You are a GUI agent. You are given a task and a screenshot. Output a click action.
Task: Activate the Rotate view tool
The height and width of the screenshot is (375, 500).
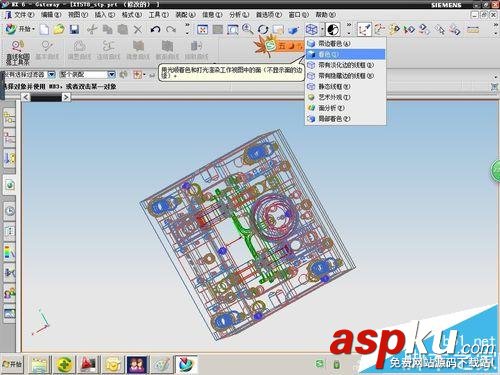pos(263,29)
